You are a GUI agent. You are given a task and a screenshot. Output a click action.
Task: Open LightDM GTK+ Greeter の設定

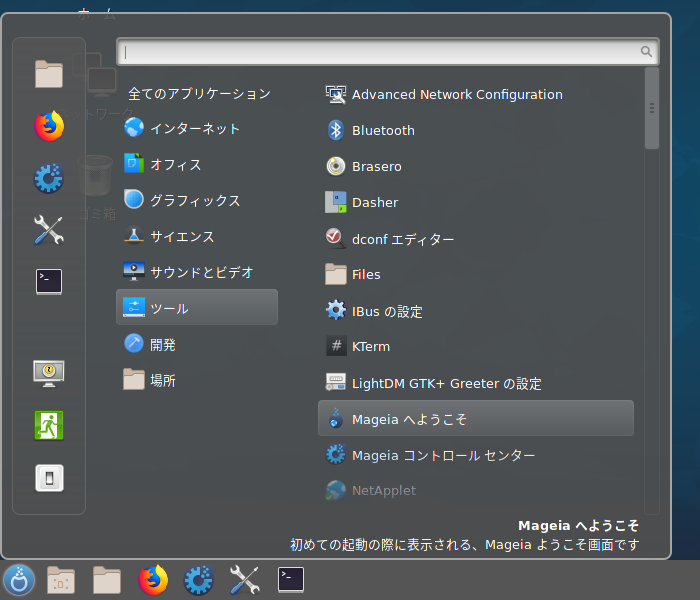click(x=475, y=383)
